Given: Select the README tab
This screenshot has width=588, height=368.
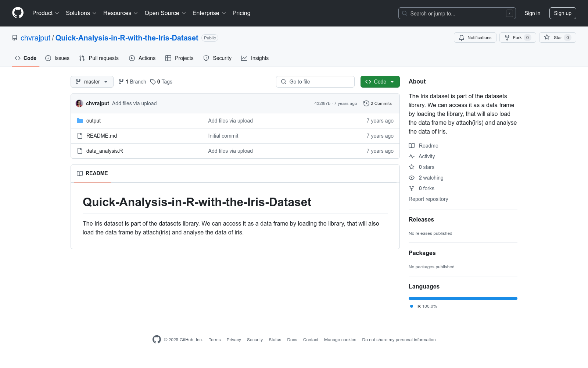Looking at the screenshot, I should [x=92, y=173].
